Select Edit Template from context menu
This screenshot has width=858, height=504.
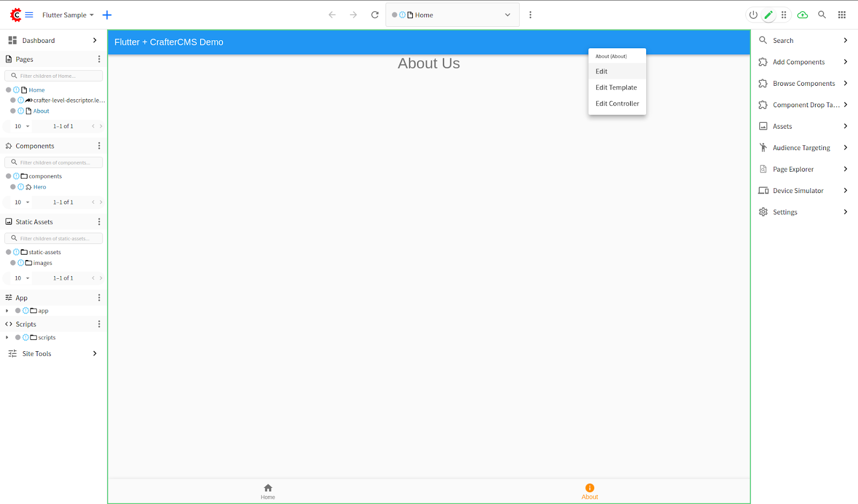[x=616, y=87]
